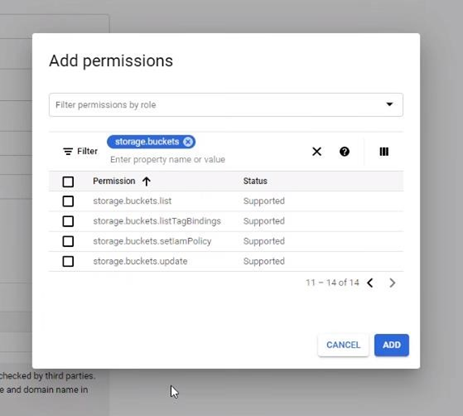Viewport: 463px width, 416px height.
Task: Go to the previous page of permissions
Action: click(x=370, y=283)
